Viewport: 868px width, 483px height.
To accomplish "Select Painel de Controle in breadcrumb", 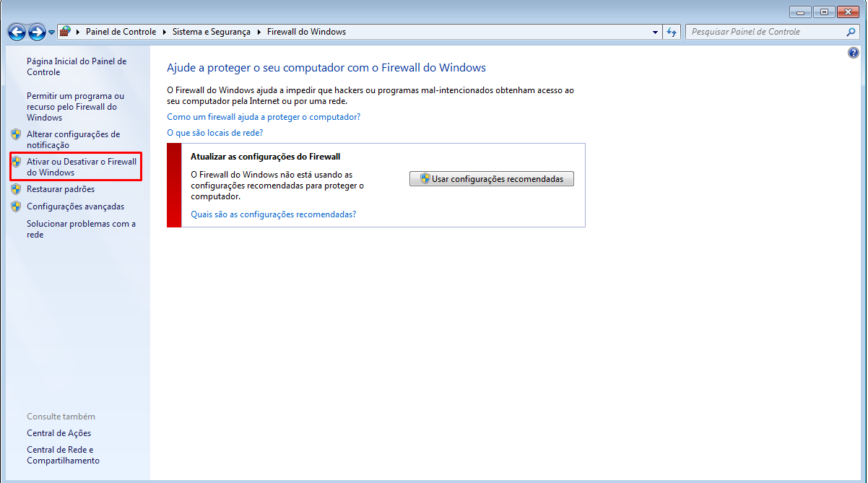I will tap(121, 32).
